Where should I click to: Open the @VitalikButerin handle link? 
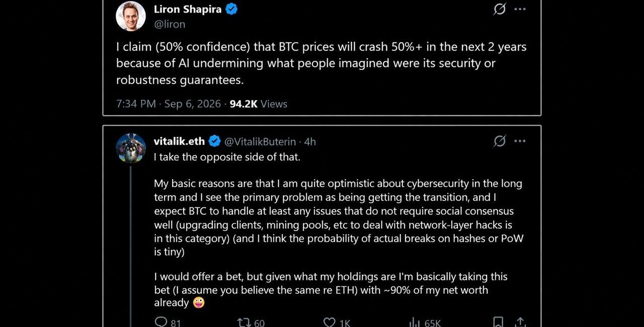260,142
